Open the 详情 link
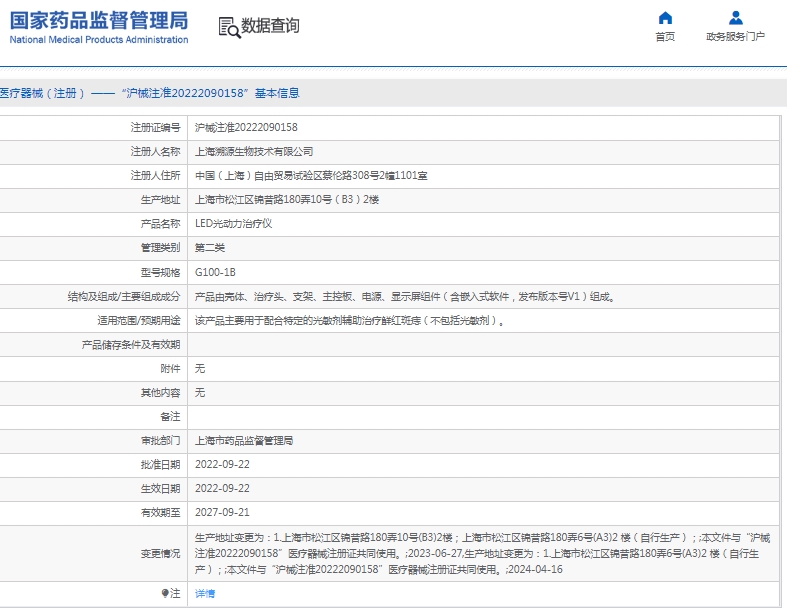 coord(205,593)
